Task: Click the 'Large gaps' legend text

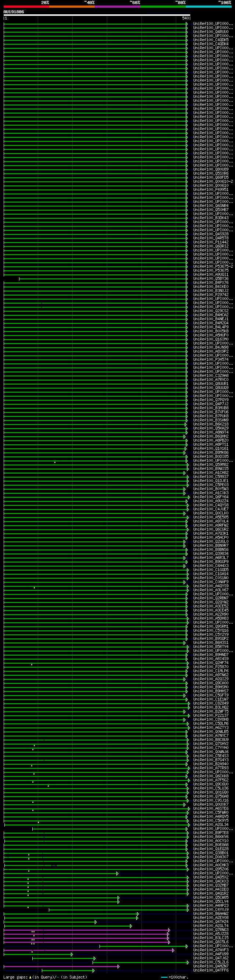Action: pyautogui.click(x=15, y=977)
